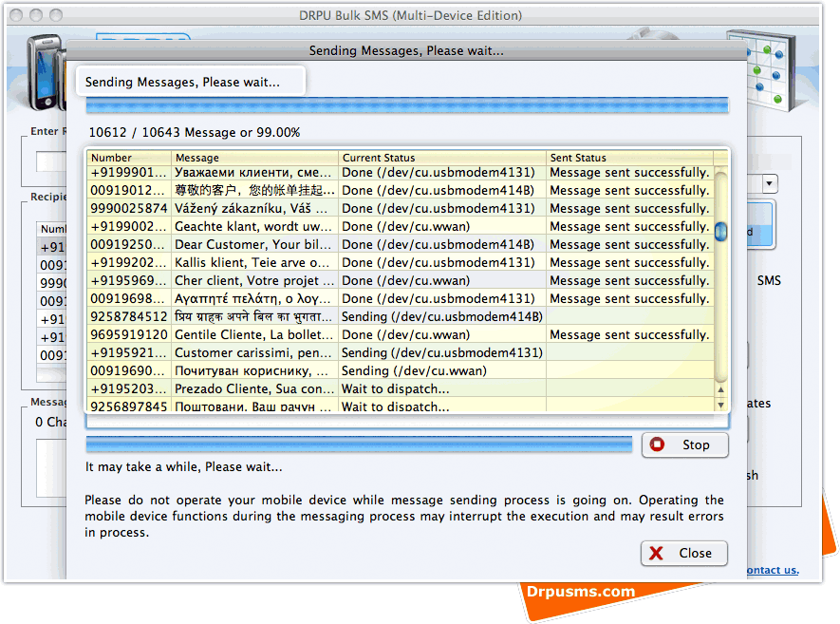Click message 'Dear Customer, Your bil…'
Screen dimensions: 840x624
252,244
